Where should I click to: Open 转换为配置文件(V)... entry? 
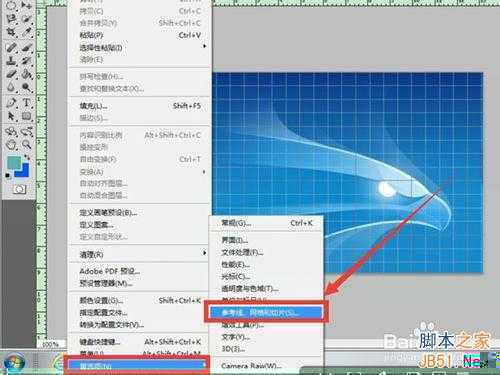[x=140, y=324]
